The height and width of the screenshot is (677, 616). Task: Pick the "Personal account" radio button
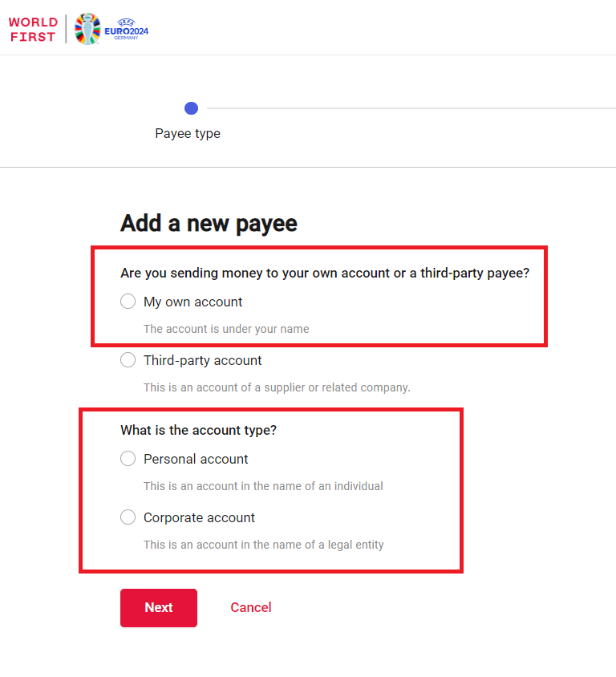coord(128,459)
